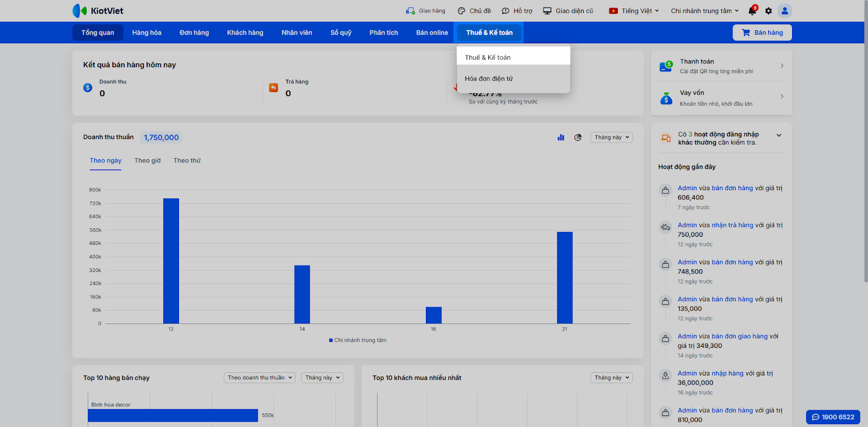The height and width of the screenshot is (427, 868).
Task: Open the Tổng quan menu
Action: pos(98,33)
